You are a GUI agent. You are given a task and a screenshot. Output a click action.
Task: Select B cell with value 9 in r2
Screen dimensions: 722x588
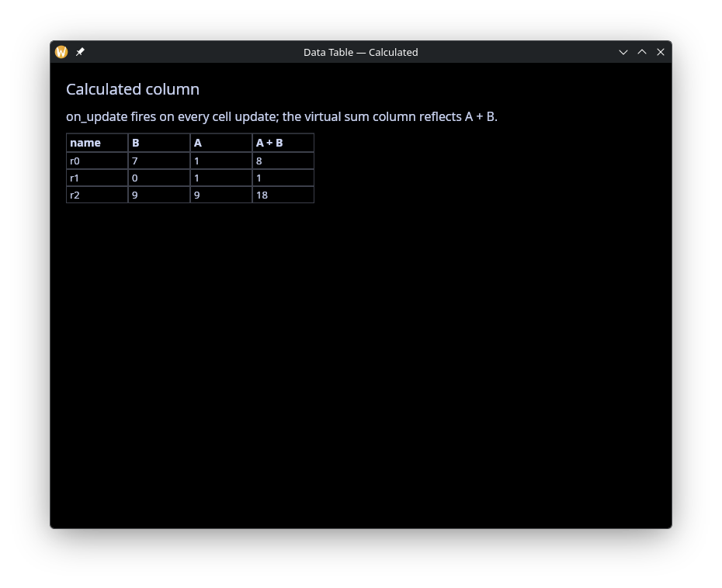tap(159, 195)
